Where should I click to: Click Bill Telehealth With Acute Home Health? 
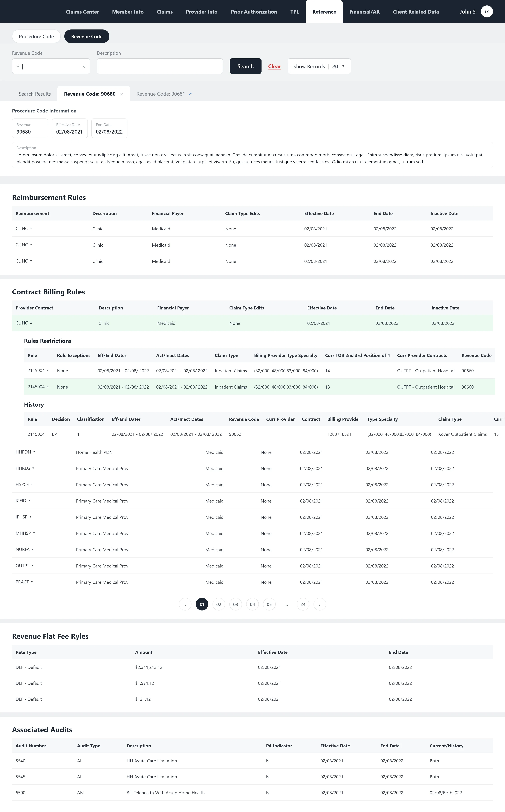(166, 793)
